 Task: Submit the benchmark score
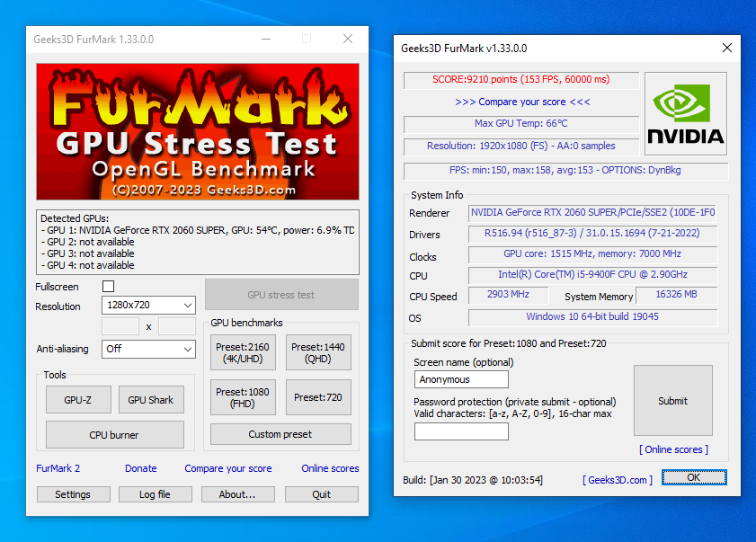(673, 401)
